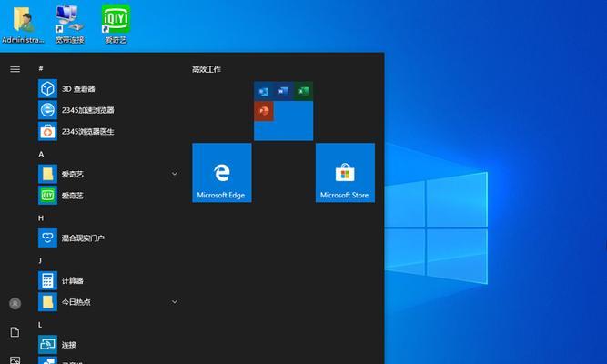Viewport: 607px width, 364px height.
Task: Click the A letter header in app list
Action: coord(41,154)
